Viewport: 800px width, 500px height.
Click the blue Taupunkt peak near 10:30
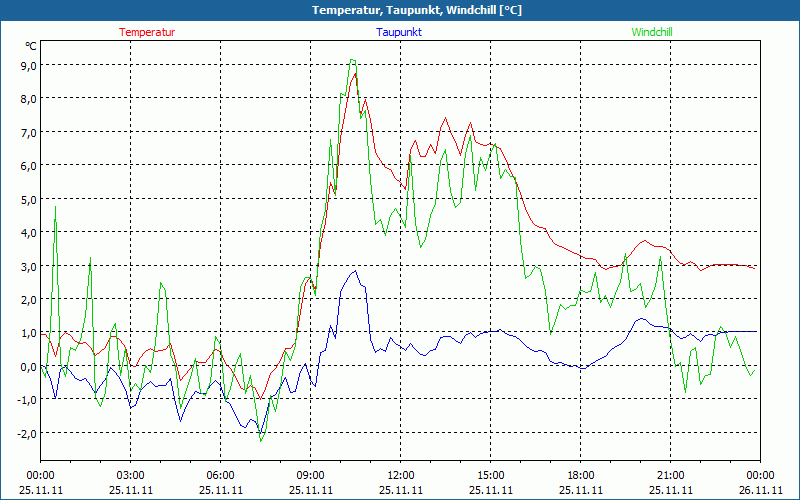[355, 271]
